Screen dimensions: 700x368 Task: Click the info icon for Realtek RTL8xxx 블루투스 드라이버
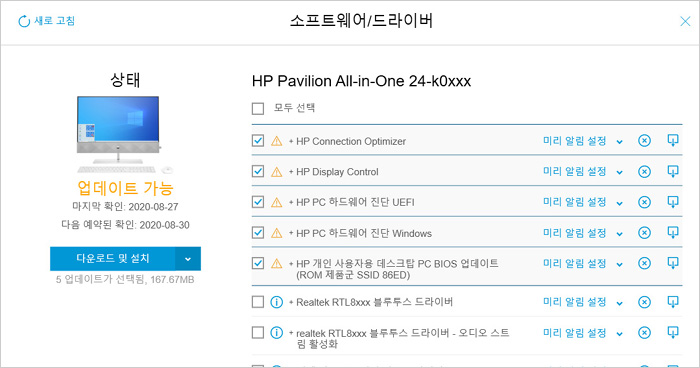tap(277, 302)
